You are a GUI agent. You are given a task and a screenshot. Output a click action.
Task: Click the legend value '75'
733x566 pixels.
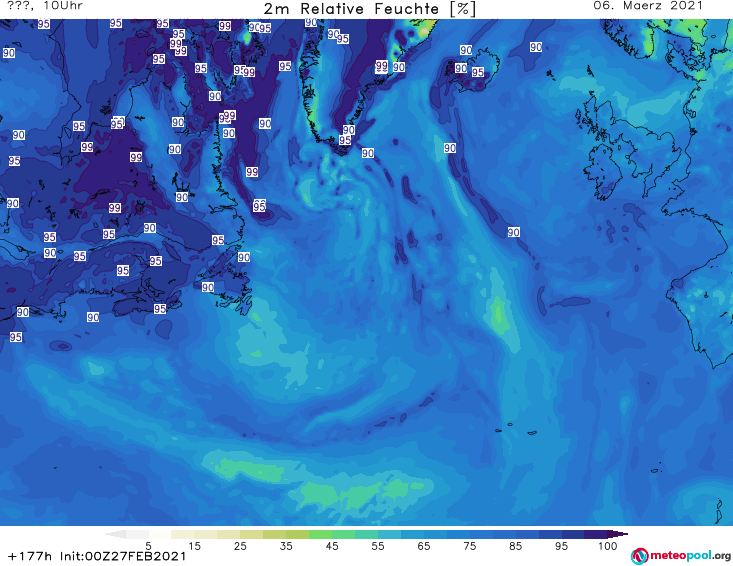click(x=469, y=546)
